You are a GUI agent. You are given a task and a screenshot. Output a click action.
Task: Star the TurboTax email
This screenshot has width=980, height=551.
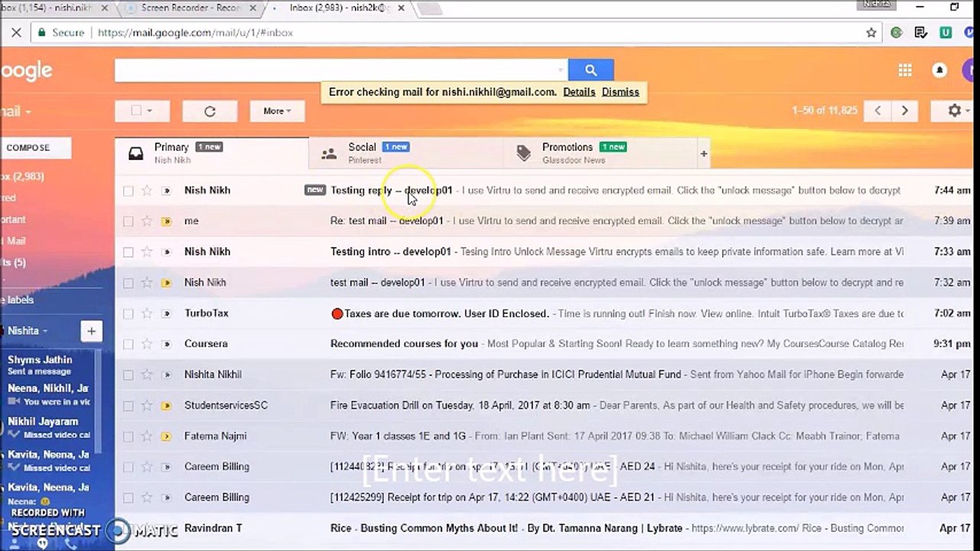[147, 313]
